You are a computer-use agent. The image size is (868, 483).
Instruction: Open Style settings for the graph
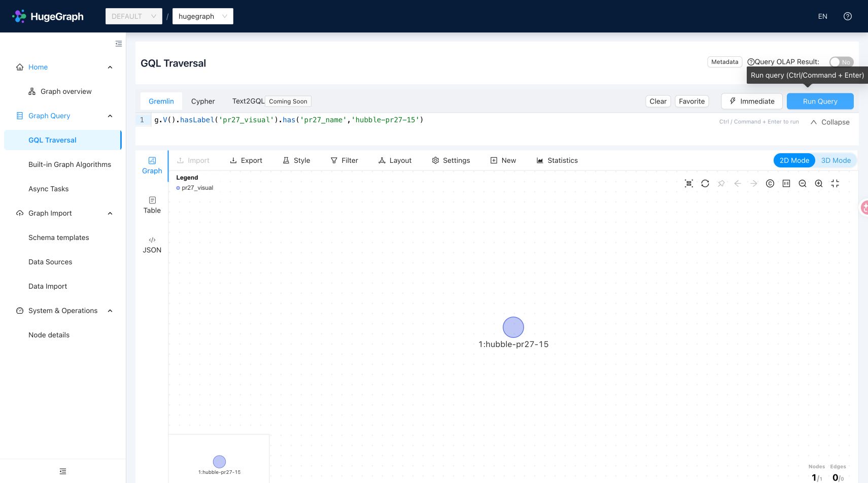296,160
